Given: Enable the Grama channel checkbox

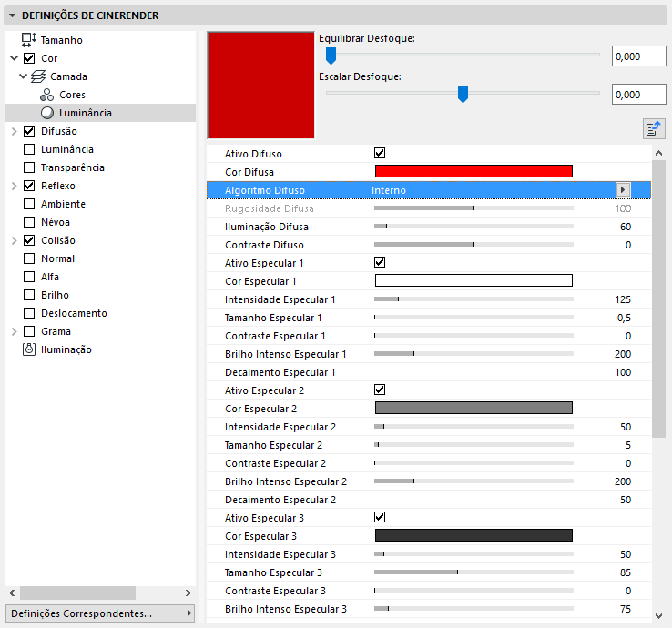Looking at the screenshot, I should 29,331.
